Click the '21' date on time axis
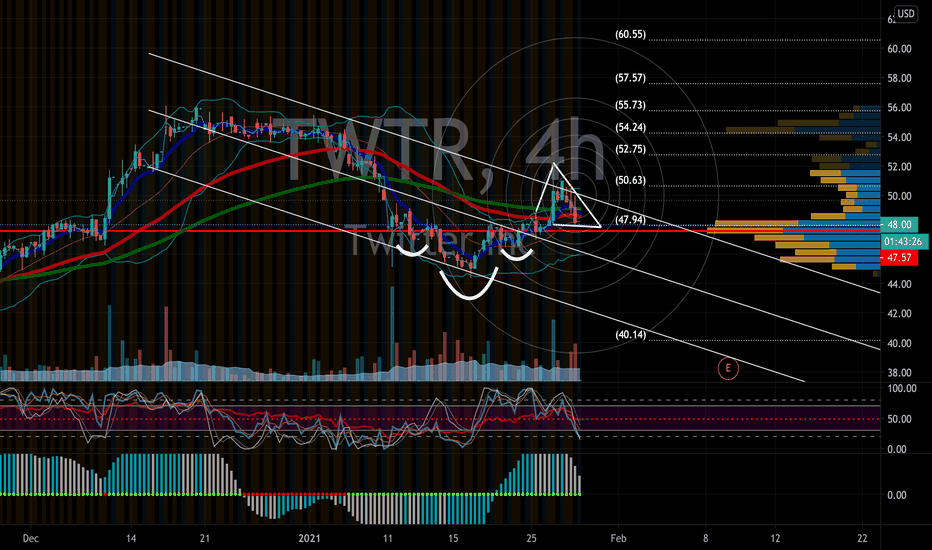 click(x=205, y=539)
